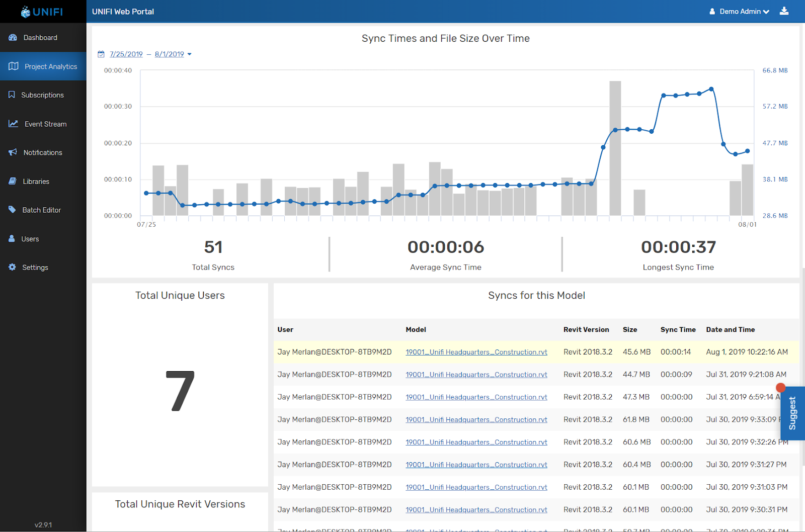Viewport: 805px width, 532px height.
Task: Click the peak data point on sync line
Action: pyautogui.click(x=711, y=89)
